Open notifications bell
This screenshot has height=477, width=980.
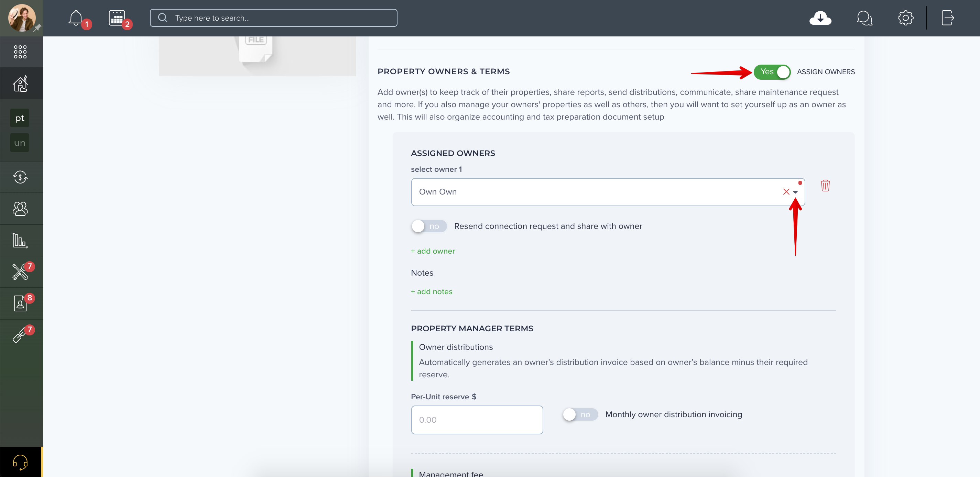point(76,18)
